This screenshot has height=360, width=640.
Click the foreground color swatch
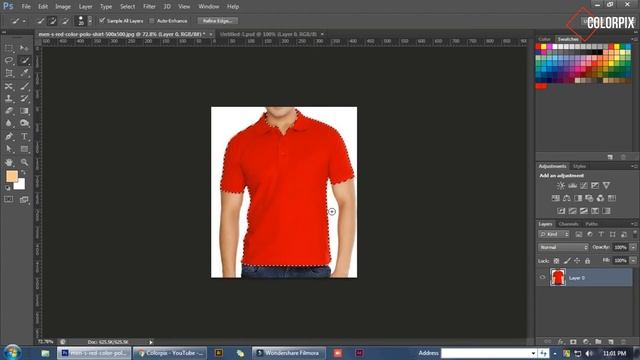pyautogui.click(x=11, y=176)
